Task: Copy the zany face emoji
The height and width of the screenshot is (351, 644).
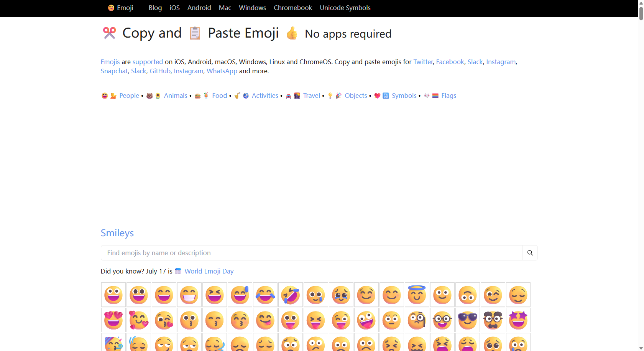Action: (366, 320)
